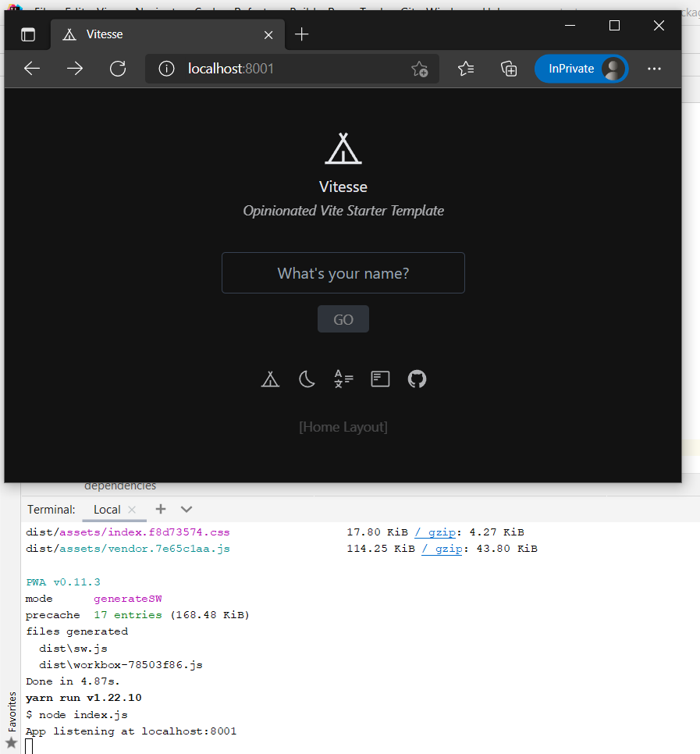Select the GitHub icon link
The height and width of the screenshot is (754, 700).
point(417,379)
